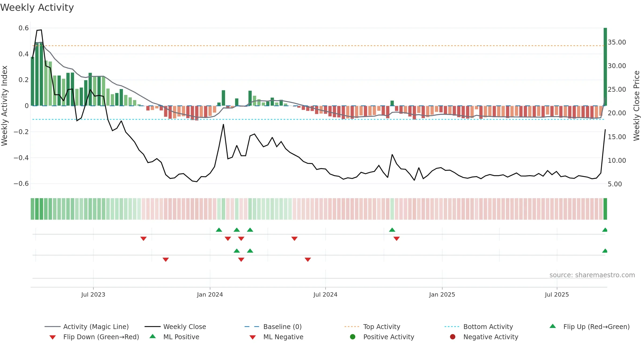Click the source: sharemaestro.com text

tap(592, 275)
